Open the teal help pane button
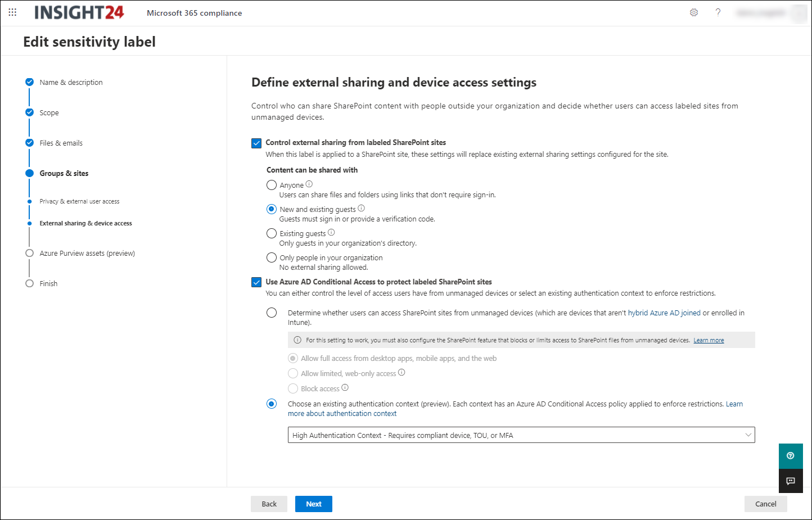This screenshot has width=812, height=520. (x=791, y=456)
